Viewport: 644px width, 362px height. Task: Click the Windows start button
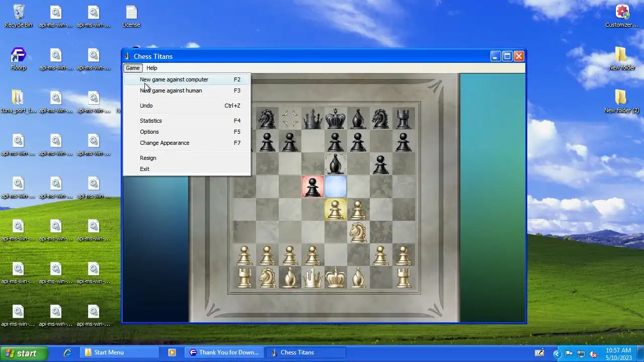pyautogui.click(x=24, y=353)
